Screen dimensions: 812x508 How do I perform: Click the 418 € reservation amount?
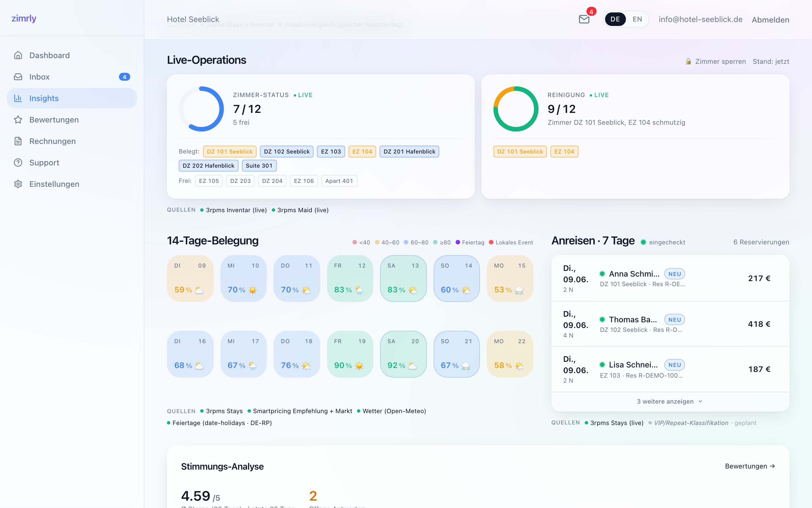(x=759, y=324)
